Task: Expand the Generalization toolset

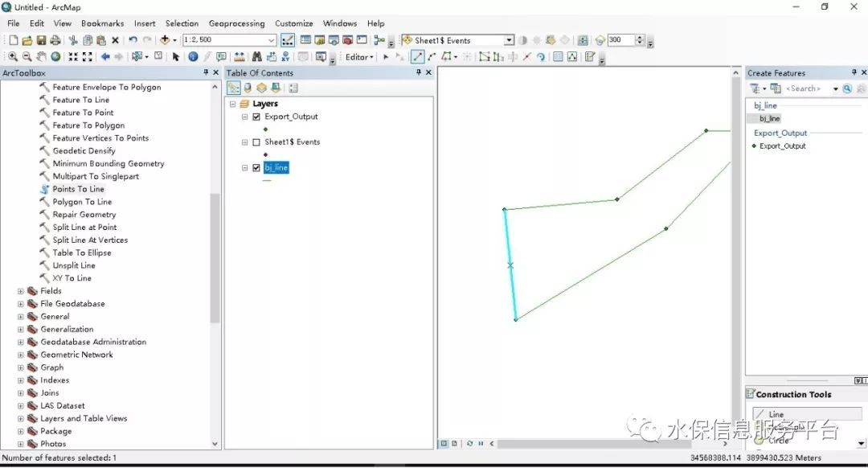Action: pyautogui.click(x=20, y=330)
